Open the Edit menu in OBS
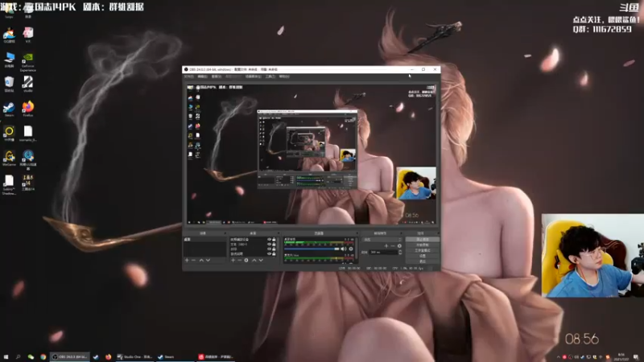Image resolution: width=644 pixels, height=362 pixels. pos(203,76)
